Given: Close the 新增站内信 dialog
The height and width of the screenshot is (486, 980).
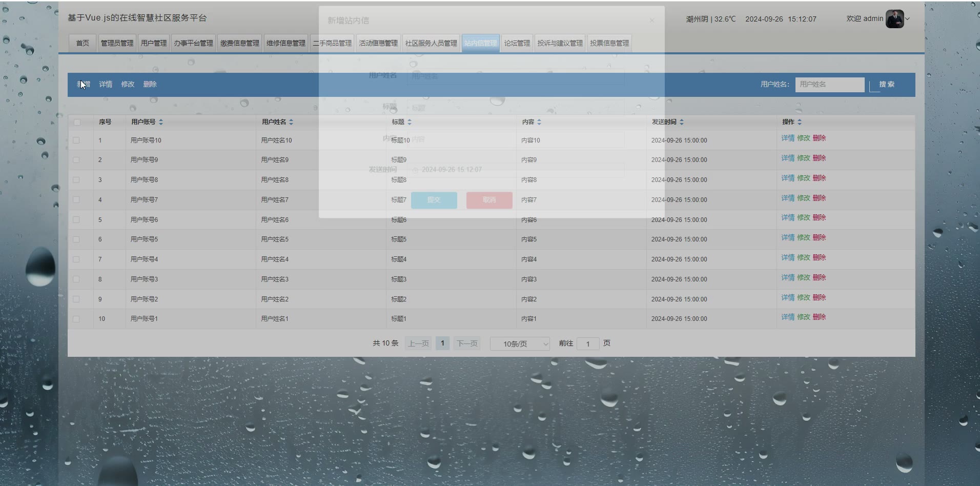Looking at the screenshot, I should [652, 21].
